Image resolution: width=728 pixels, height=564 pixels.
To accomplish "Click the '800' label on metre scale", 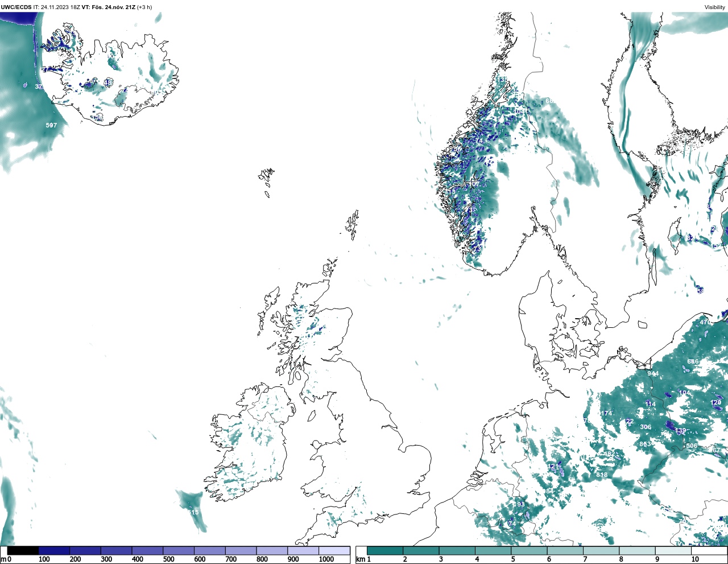I will 262,559.
